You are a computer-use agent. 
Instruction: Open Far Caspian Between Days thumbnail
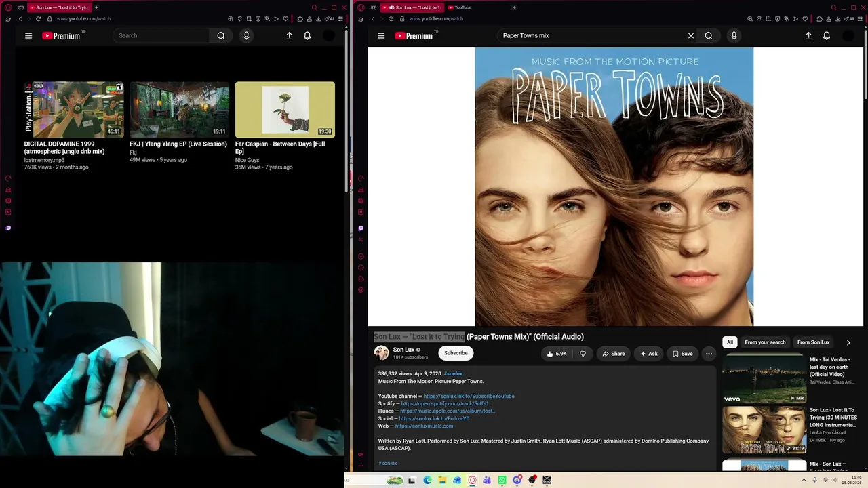pos(285,110)
